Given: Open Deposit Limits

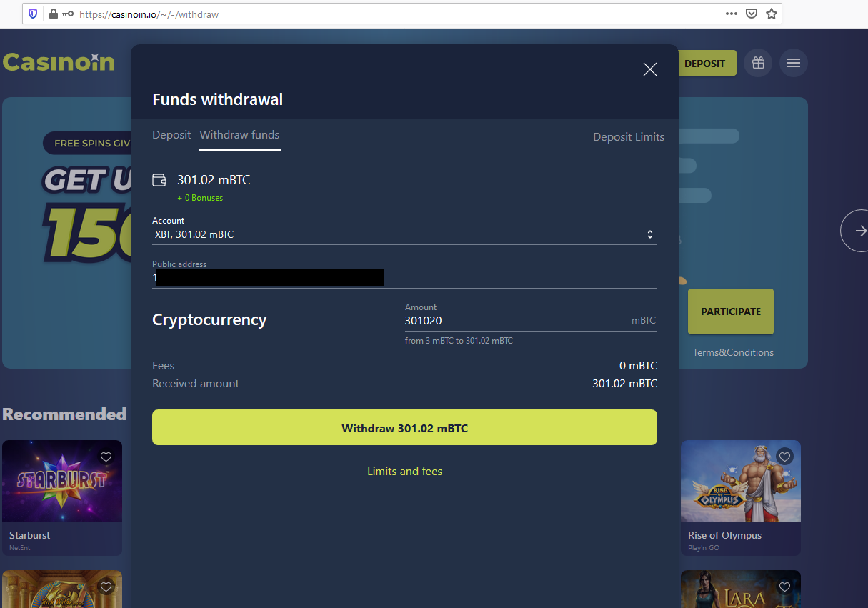Looking at the screenshot, I should pos(629,136).
